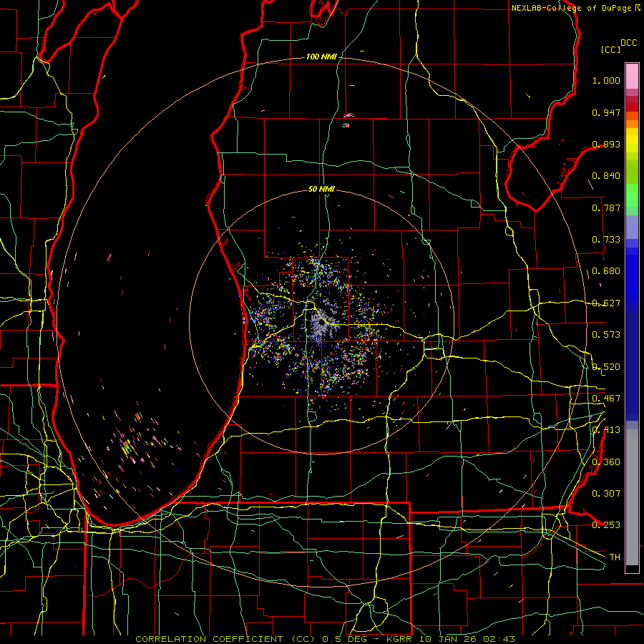Select the 0.627 legend value
The image size is (644, 644).
pos(606,303)
